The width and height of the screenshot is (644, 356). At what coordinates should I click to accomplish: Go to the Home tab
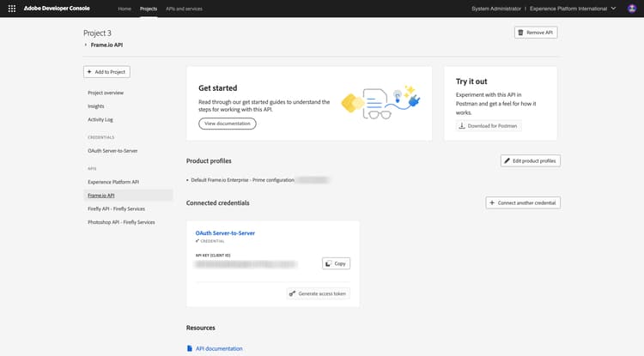(125, 9)
